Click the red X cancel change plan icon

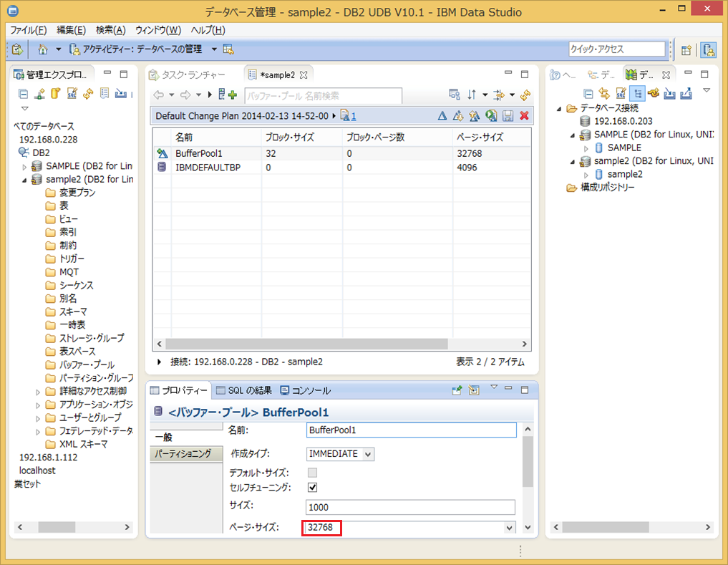coord(525,116)
